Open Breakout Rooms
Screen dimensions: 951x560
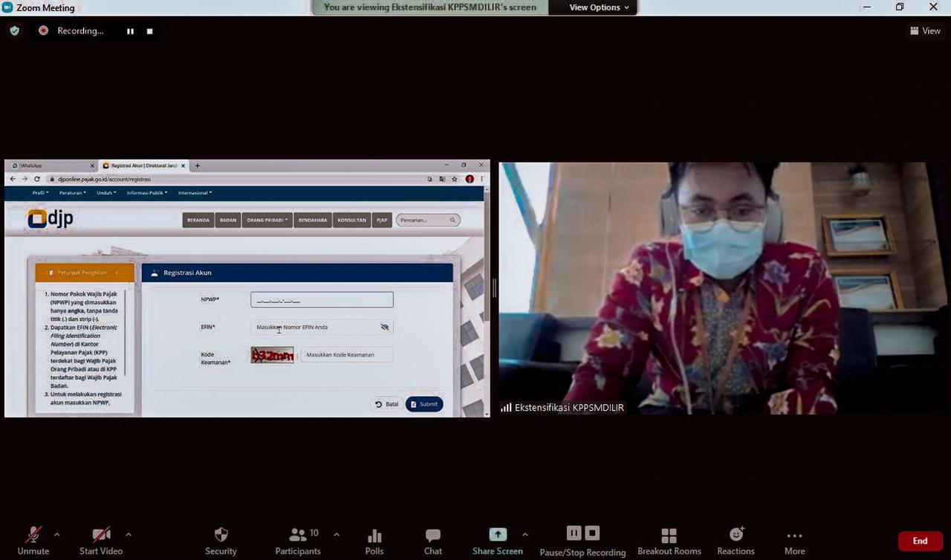[x=669, y=535]
